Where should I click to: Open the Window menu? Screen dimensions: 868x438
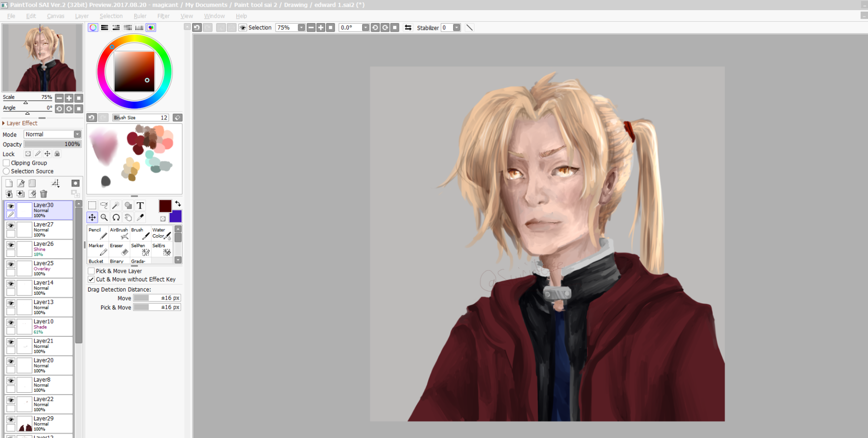(x=214, y=16)
